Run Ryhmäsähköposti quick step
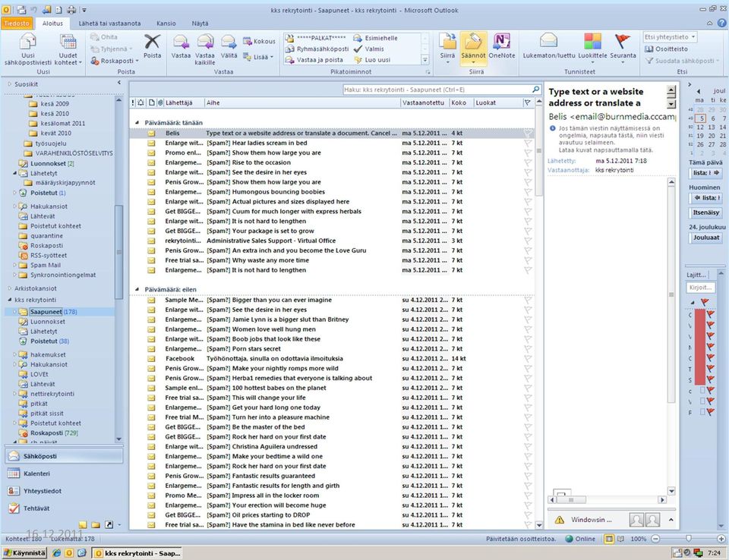The image size is (729, 560). coord(317,49)
